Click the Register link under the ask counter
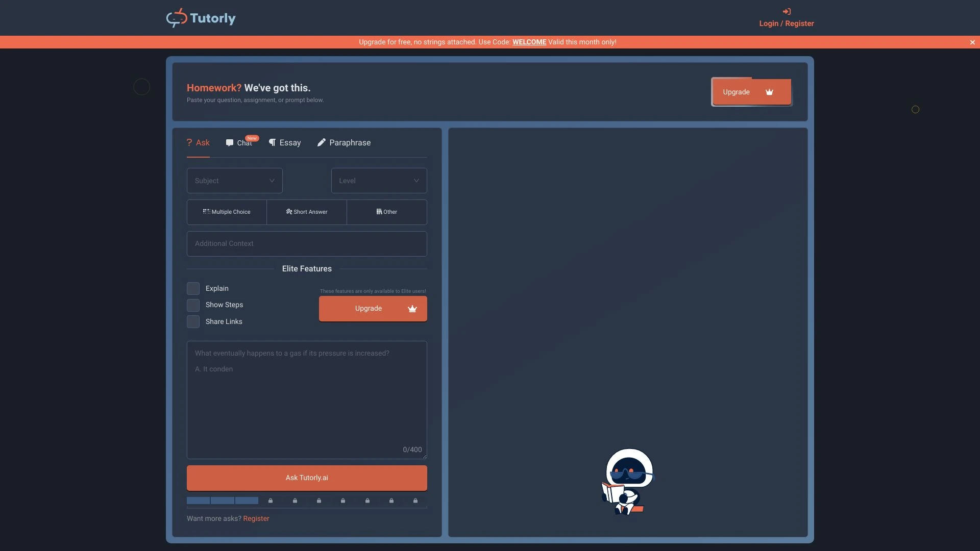Viewport: 980px width, 551px height. pos(256,518)
